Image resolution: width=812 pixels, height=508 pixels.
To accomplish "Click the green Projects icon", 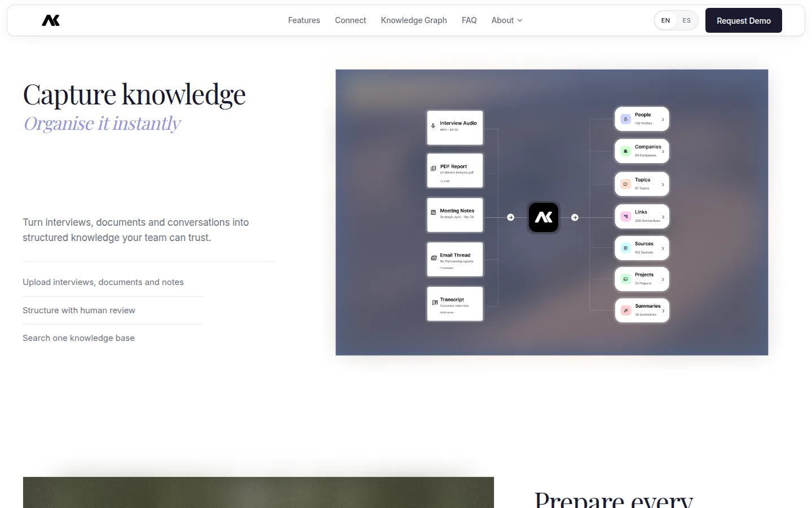I will click(x=625, y=279).
